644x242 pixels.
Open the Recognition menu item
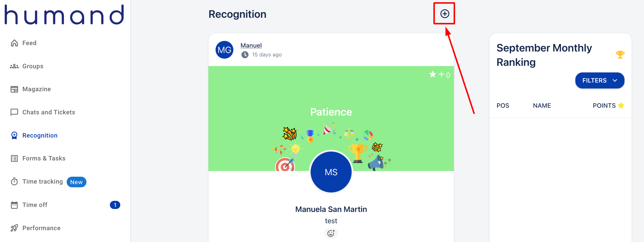40,136
